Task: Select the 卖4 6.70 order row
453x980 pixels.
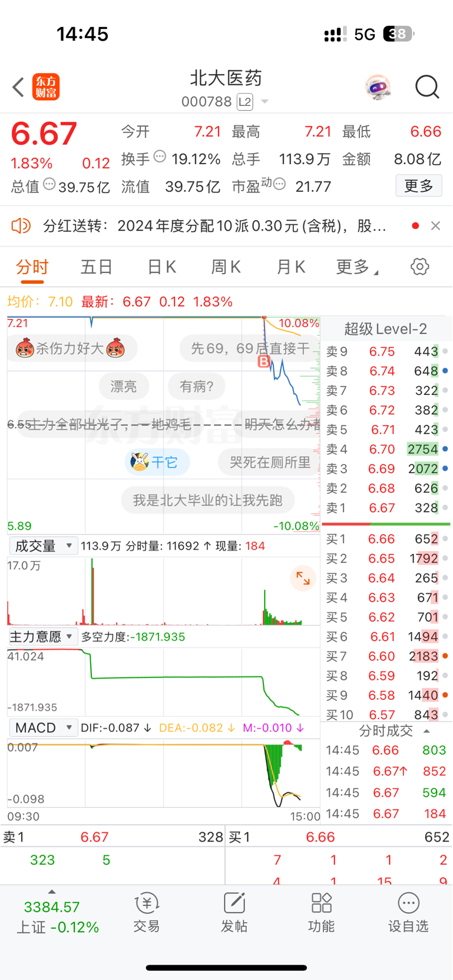Action: (x=386, y=449)
